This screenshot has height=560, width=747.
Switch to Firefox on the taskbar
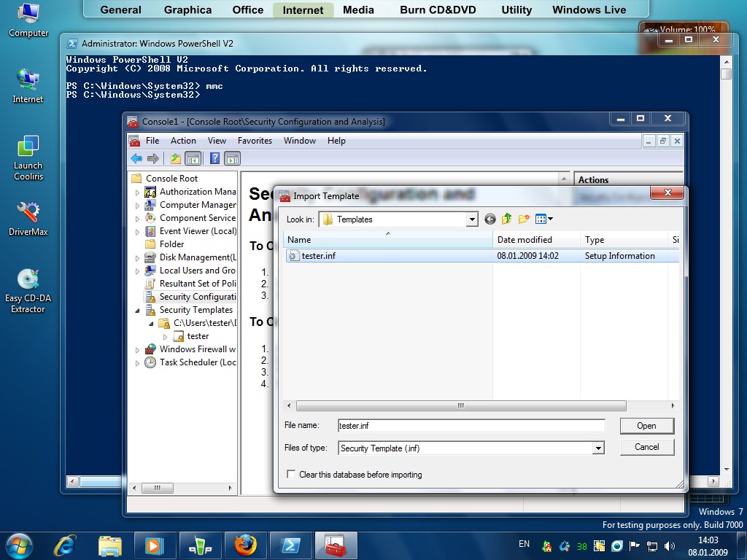245,545
